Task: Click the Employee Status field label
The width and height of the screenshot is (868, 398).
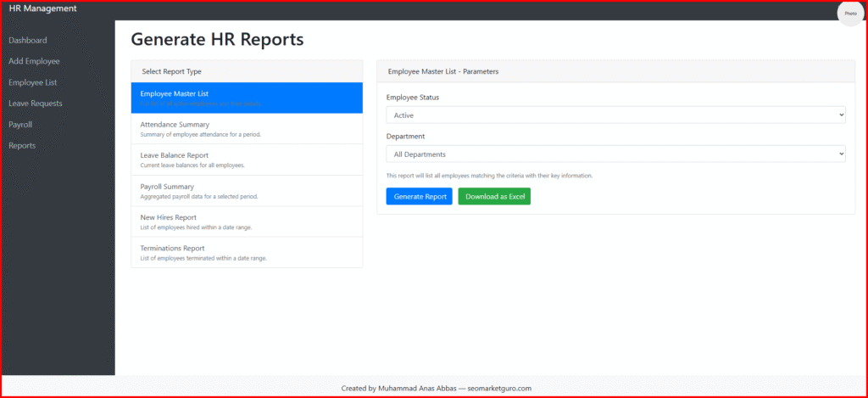Action: click(413, 97)
